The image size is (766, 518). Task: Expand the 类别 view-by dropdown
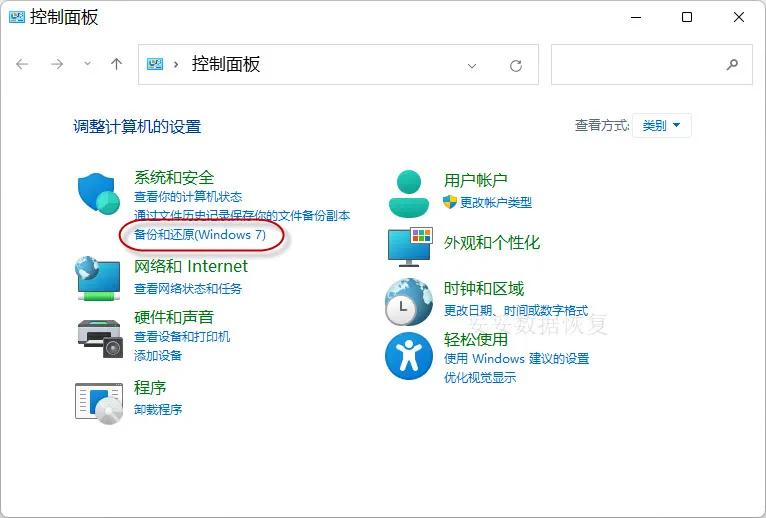point(661,126)
